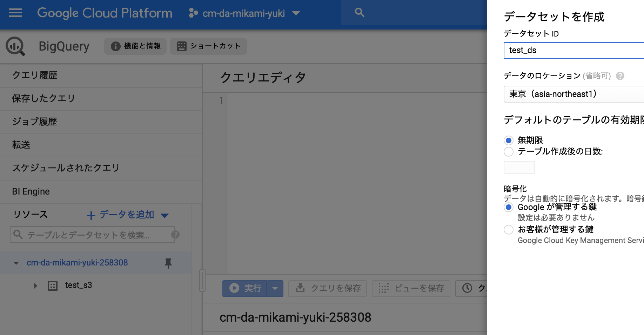The width and height of the screenshot is (644, 335).
Task: Switch to the ジョブ履歴 section
Action: click(34, 122)
